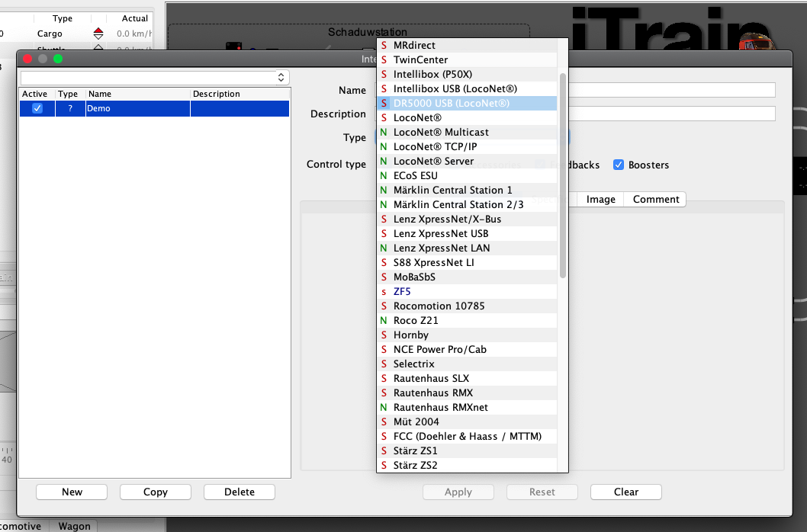Sort by the Active column header
This screenshot has height=532, width=807.
click(37, 94)
